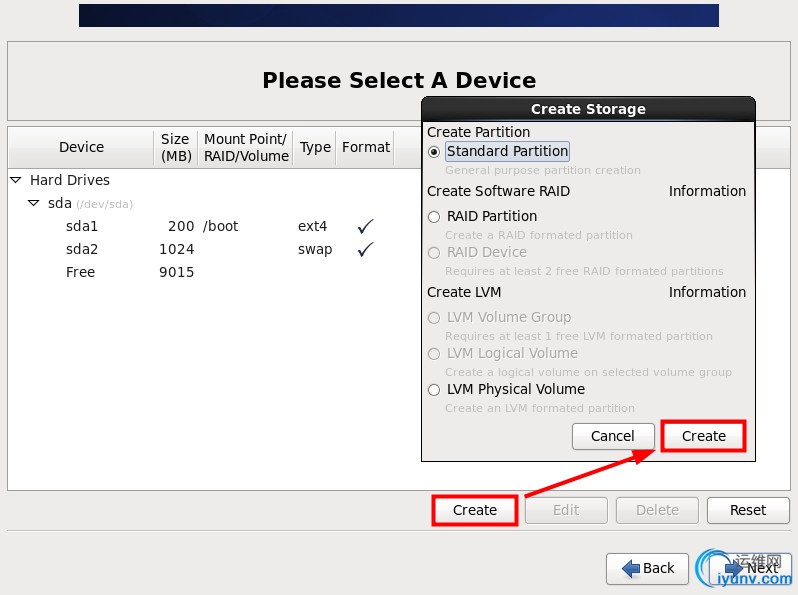Click the /boot mount point cell
Viewport: 798px width, 595px height.
(x=220, y=226)
